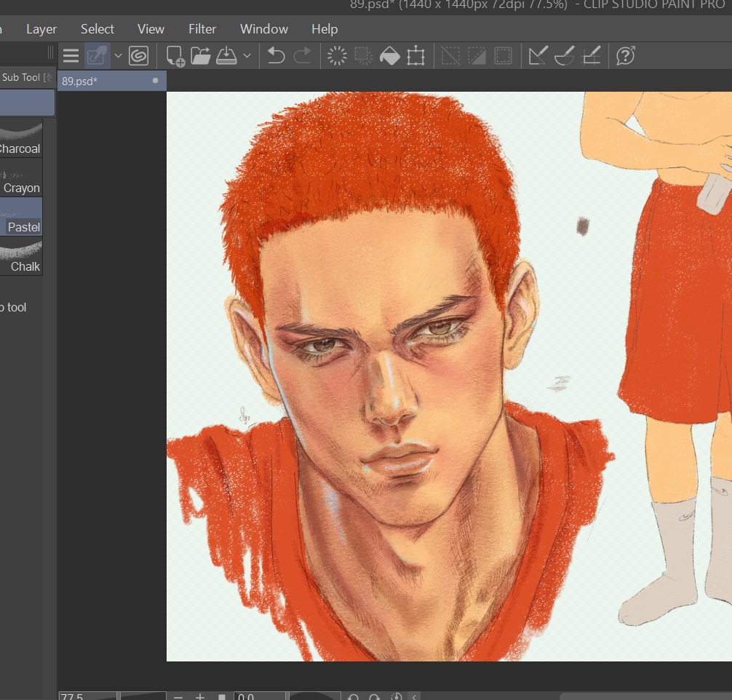Rotate canvas right icon in status bar
732x700 pixels.
[x=375, y=697]
